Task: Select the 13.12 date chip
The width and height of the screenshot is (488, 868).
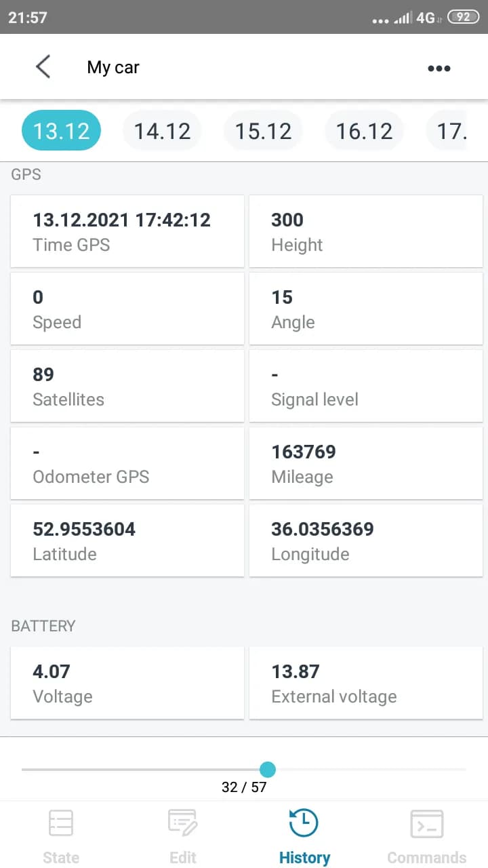Action: point(62,131)
